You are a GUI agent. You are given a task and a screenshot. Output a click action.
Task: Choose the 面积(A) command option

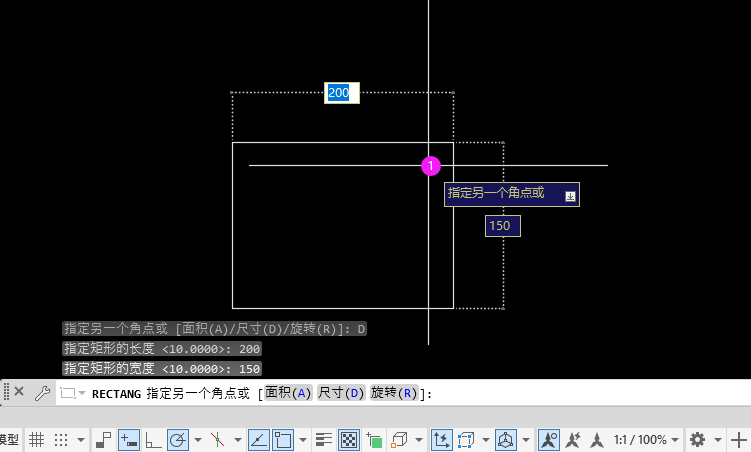(x=288, y=393)
